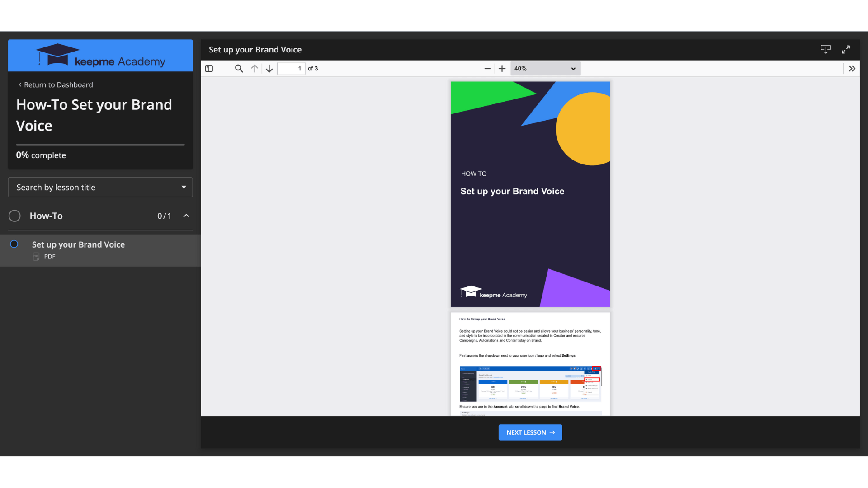Toggle the How-To section completion circle

click(14, 216)
